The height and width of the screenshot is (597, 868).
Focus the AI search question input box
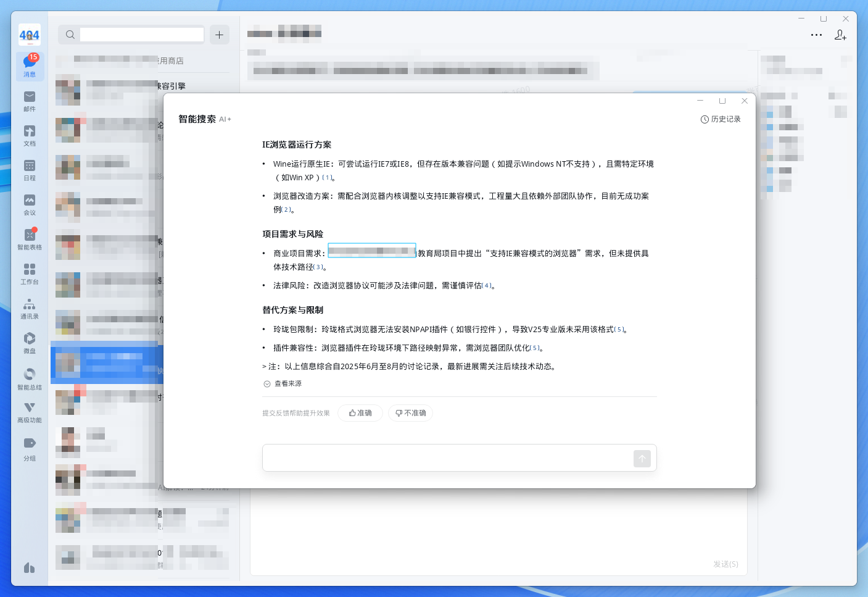[447, 458]
